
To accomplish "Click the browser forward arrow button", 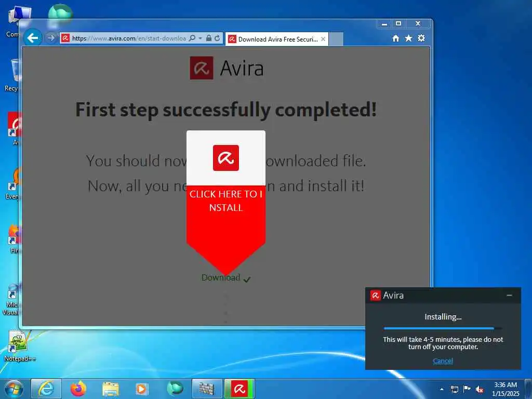I will pyautogui.click(x=51, y=38).
